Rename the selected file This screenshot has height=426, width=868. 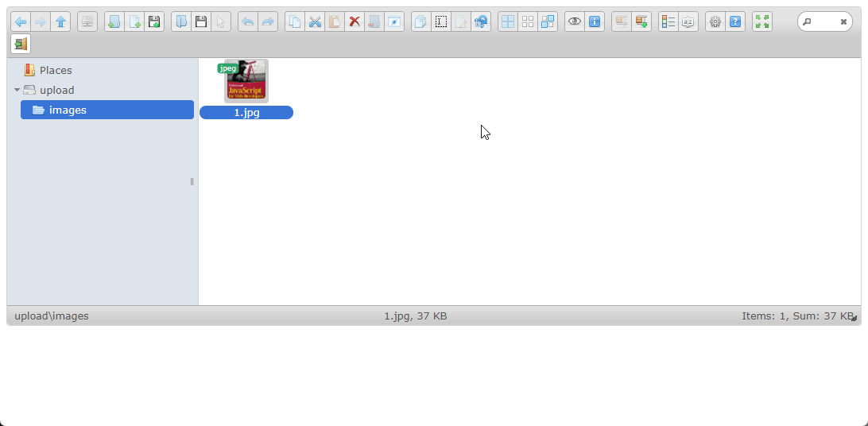(x=441, y=21)
